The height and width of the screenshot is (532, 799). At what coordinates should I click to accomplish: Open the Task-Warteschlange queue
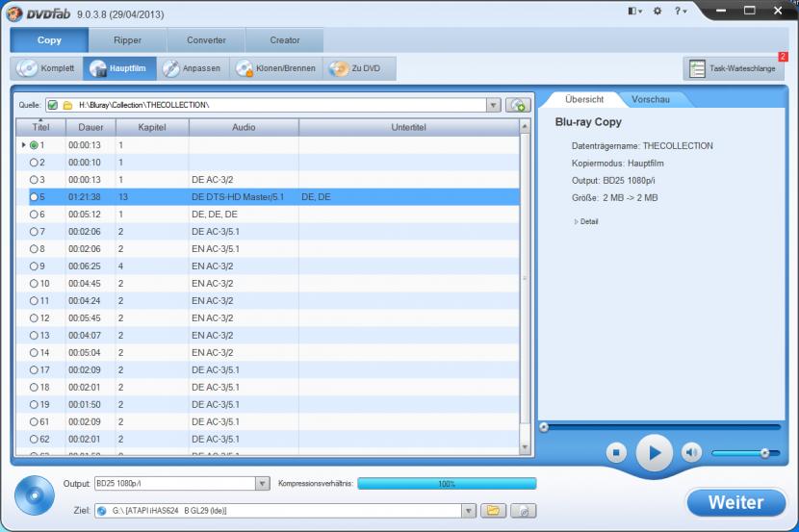coord(733,68)
